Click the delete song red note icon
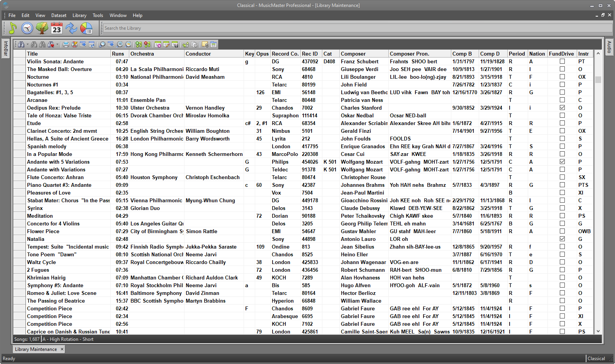Screen dimensions: 615x364 147,44
